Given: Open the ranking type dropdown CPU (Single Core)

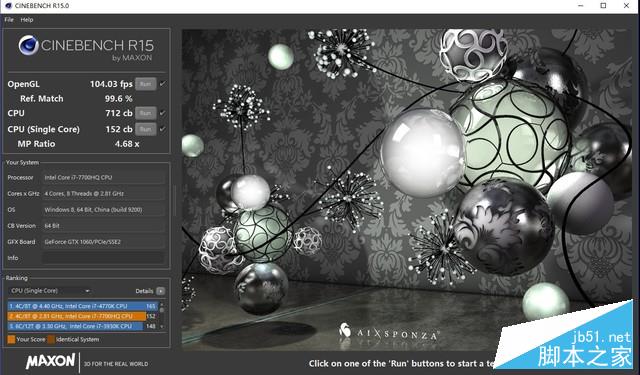Looking at the screenshot, I should (x=50, y=291).
